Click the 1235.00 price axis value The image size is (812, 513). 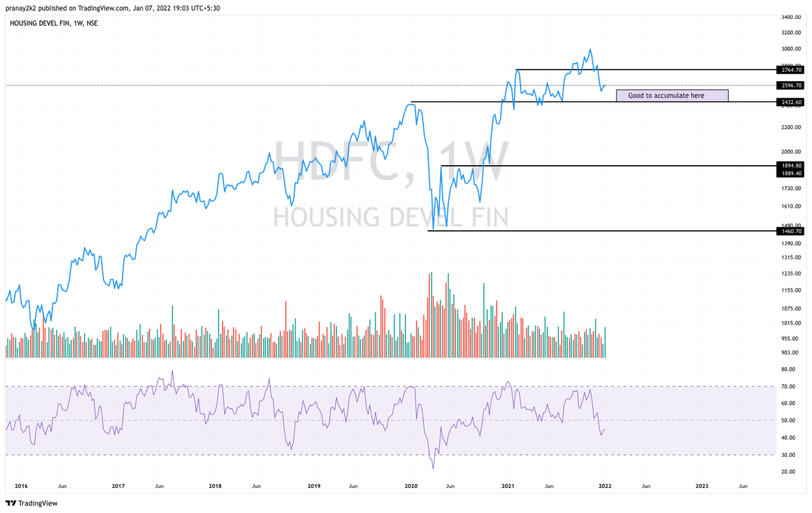coord(790,273)
